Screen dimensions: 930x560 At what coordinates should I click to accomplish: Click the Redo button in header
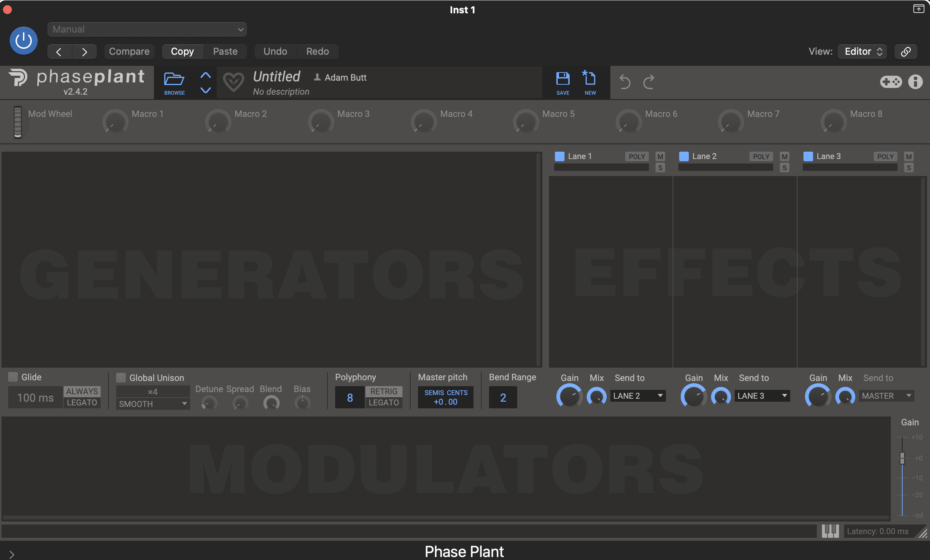(318, 52)
